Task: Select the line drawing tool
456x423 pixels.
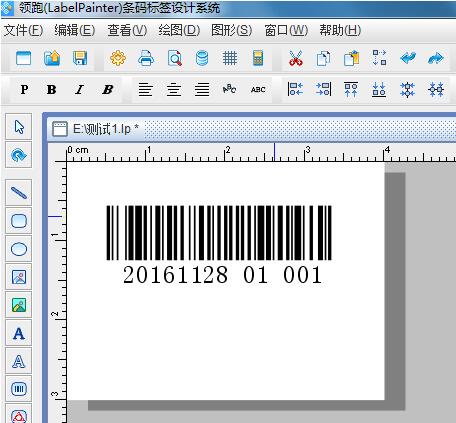Action: click(x=19, y=193)
